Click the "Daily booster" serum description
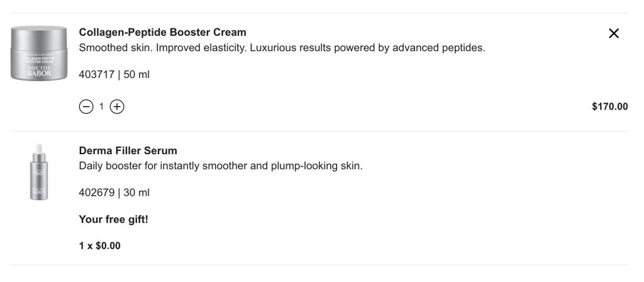The height and width of the screenshot is (282, 644). 221,166
